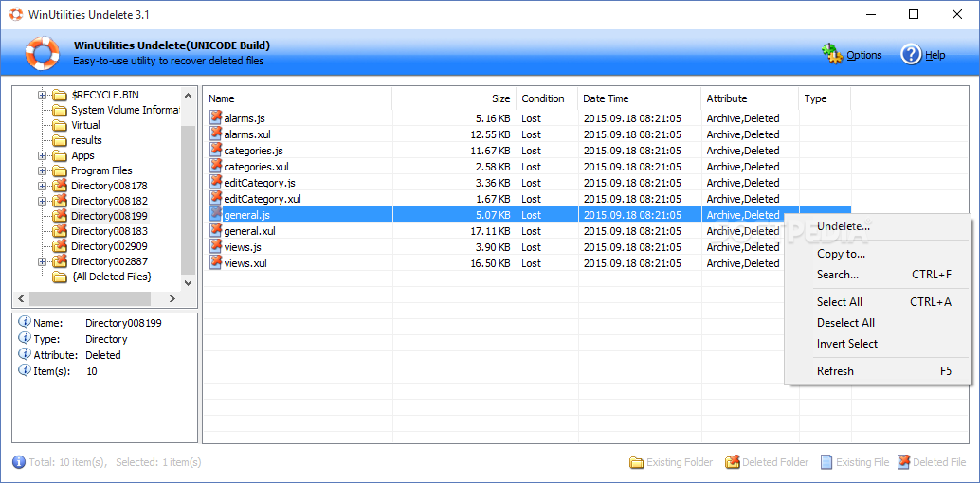Image resolution: width=980 pixels, height=483 pixels.
Task: Click deleted file icon of editCategory.xul
Action: (x=216, y=199)
